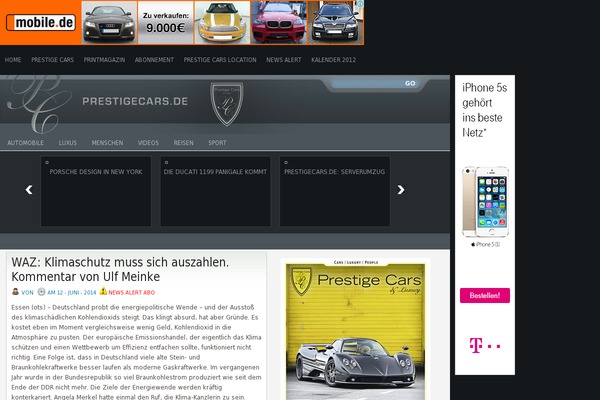Click the article text beginning Essen (ots)
The image size is (600, 400).
tap(137, 352)
